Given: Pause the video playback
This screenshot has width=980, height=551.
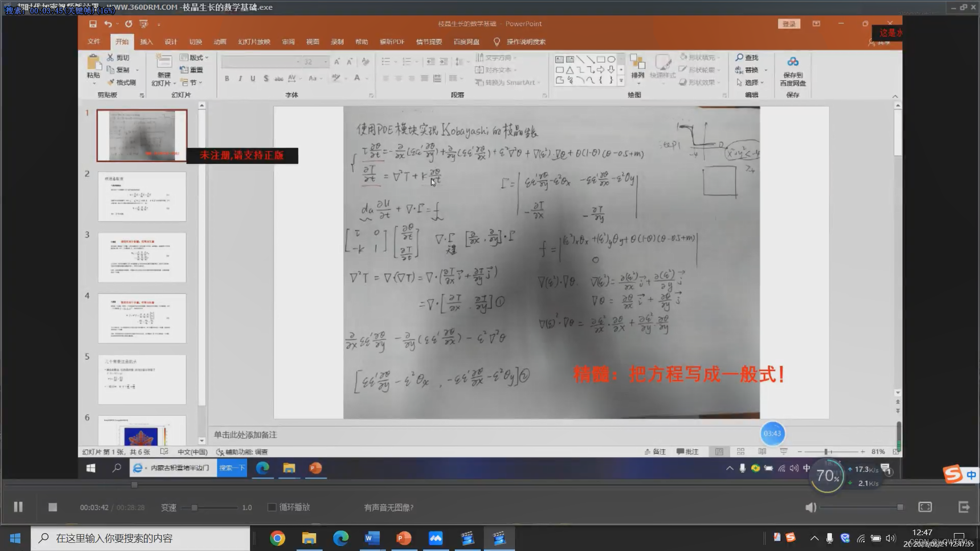Looking at the screenshot, I should pyautogui.click(x=18, y=507).
